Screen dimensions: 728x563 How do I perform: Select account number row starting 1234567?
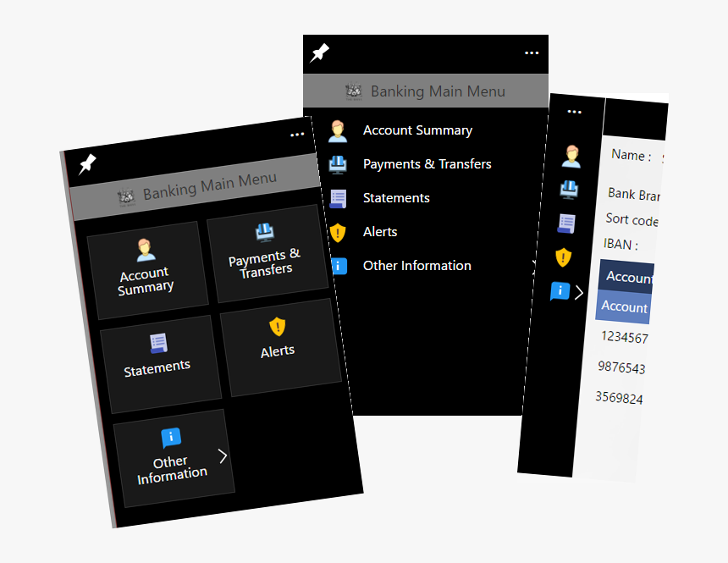point(624,338)
